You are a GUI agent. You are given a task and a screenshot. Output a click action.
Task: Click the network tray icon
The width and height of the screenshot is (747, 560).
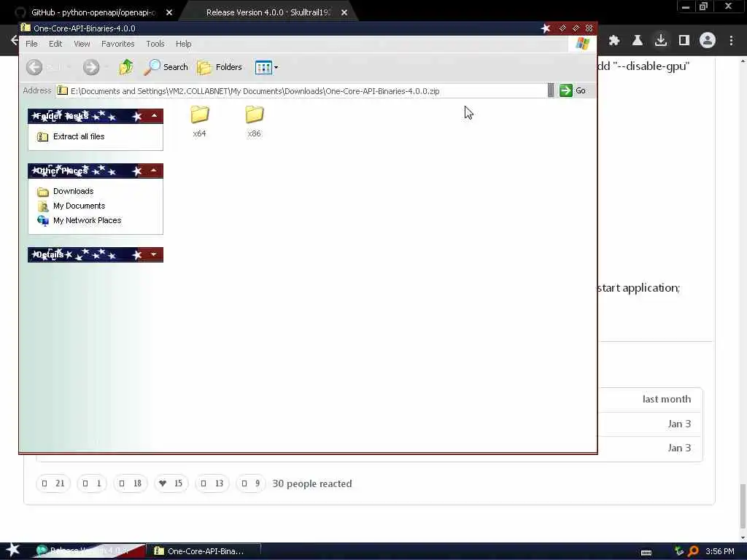pos(679,551)
